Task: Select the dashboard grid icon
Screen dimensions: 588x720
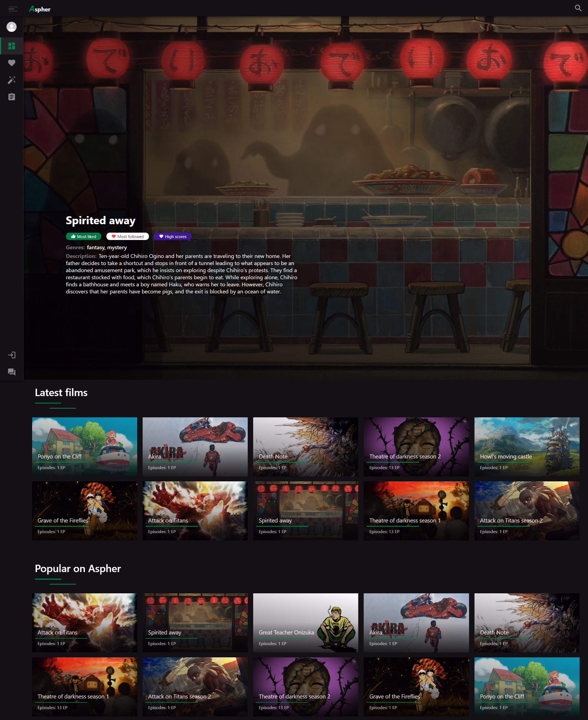Action: (11, 46)
